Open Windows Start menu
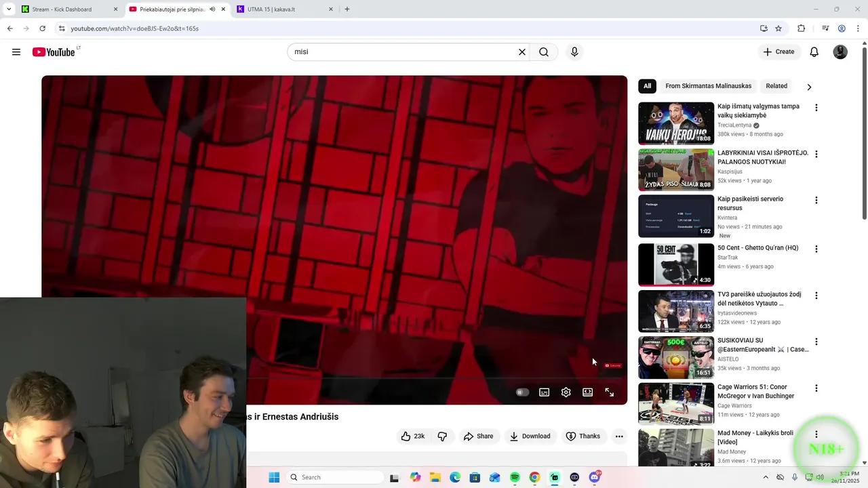Viewport: 868px width, 488px height. 274,478
